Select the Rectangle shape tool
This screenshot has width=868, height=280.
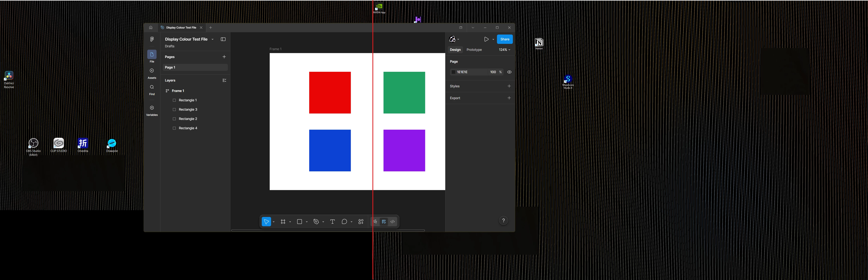299,222
